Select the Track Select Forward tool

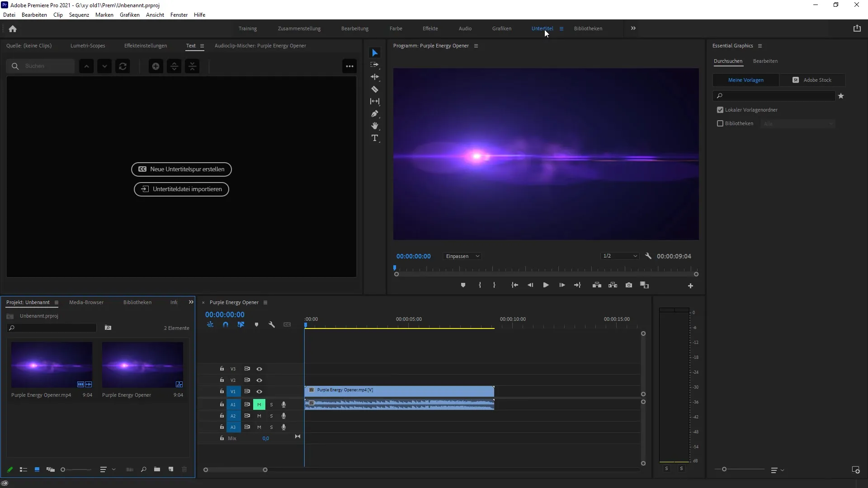pos(374,65)
